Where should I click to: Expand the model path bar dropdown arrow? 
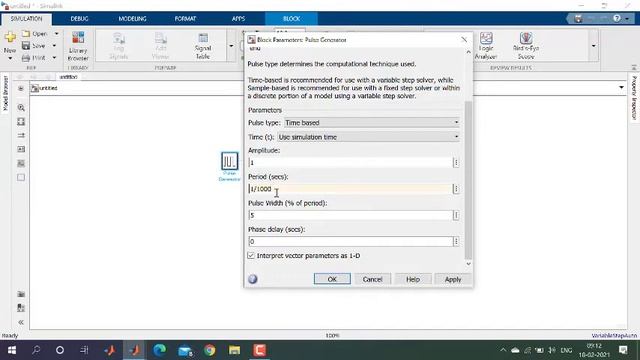click(621, 87)
